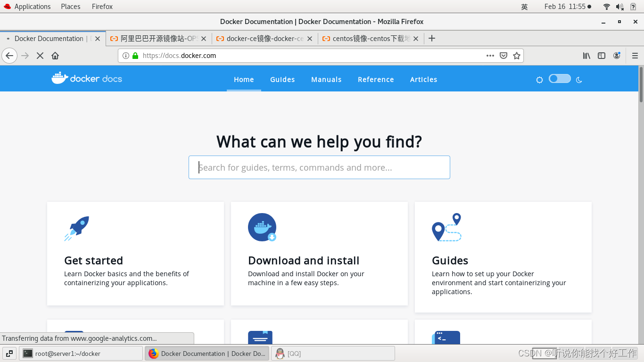644x362 pixels.
Task: Open the Firefox top bar menu
Action: (x=102, y=7)
